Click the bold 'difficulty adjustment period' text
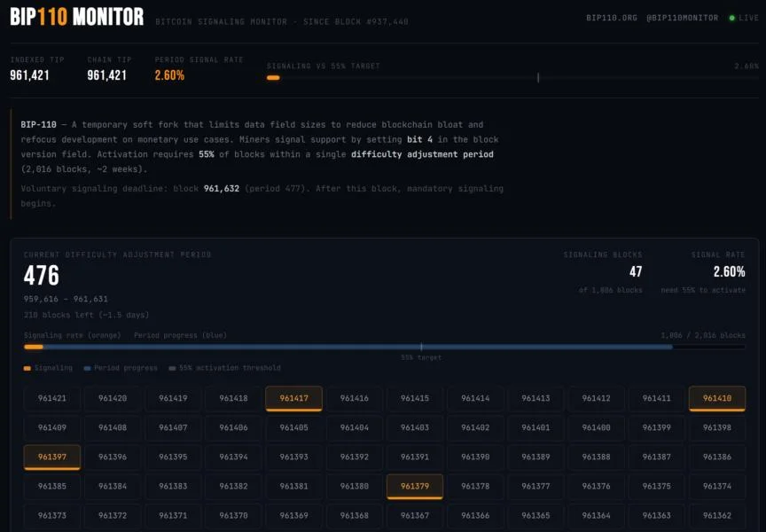The image size is (766, 532). (422, 154)
